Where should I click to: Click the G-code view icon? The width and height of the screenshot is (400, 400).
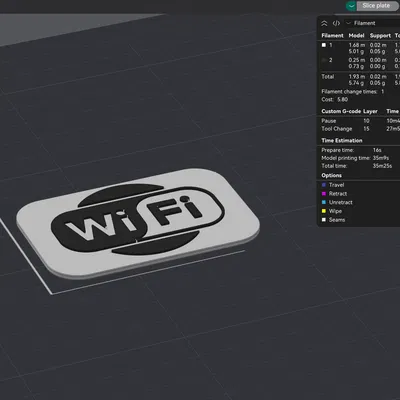click(336, 23)
